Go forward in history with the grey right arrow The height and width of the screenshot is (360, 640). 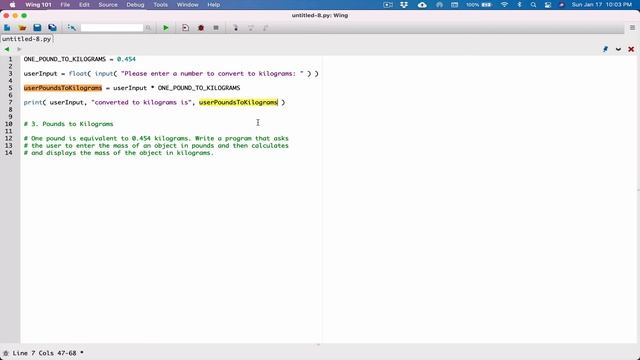pos(19,49)
